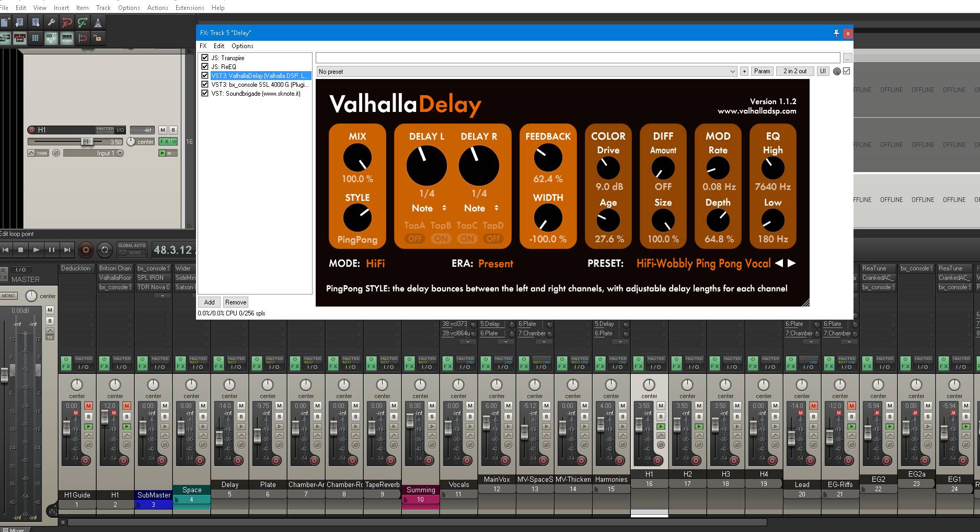This screenshot has width=980, height=532.
Task: Open the No preset dropdown
Action: (x=526, y=71)
